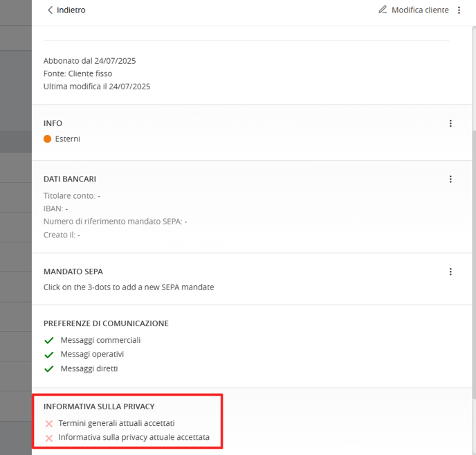Screen dimensions: 476x455
Task: Click the vertical scrollbar thumb
Action: click(x=474, y=265)
